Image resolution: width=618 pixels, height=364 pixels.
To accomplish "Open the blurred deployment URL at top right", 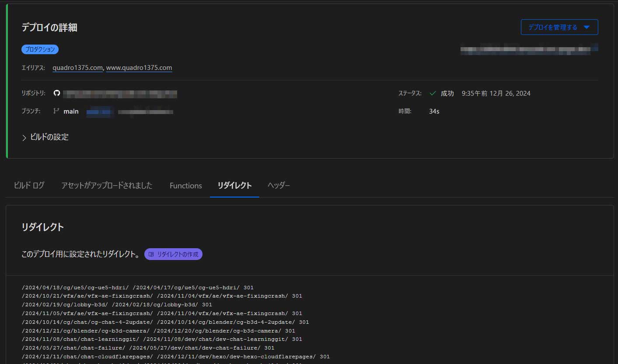I will point(529,49).
